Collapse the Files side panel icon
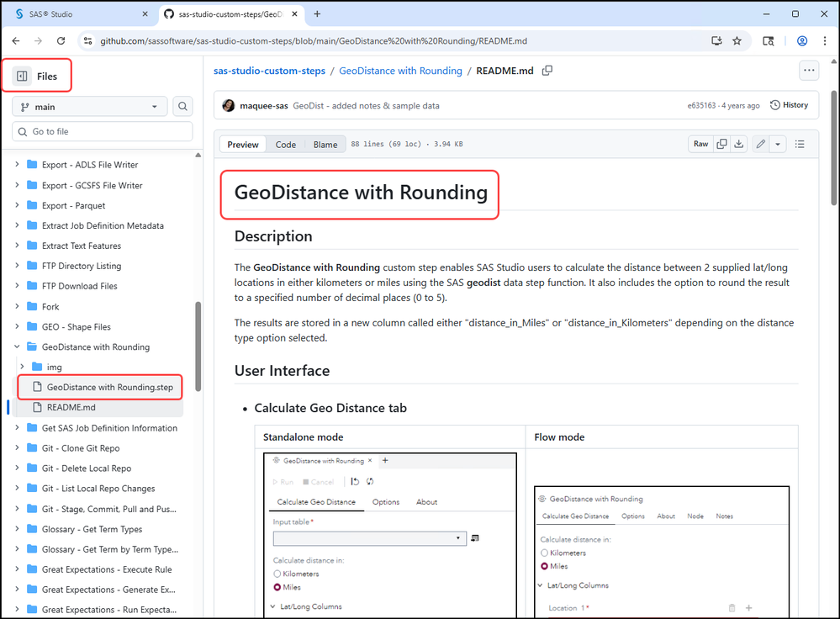 click(22, 76)
